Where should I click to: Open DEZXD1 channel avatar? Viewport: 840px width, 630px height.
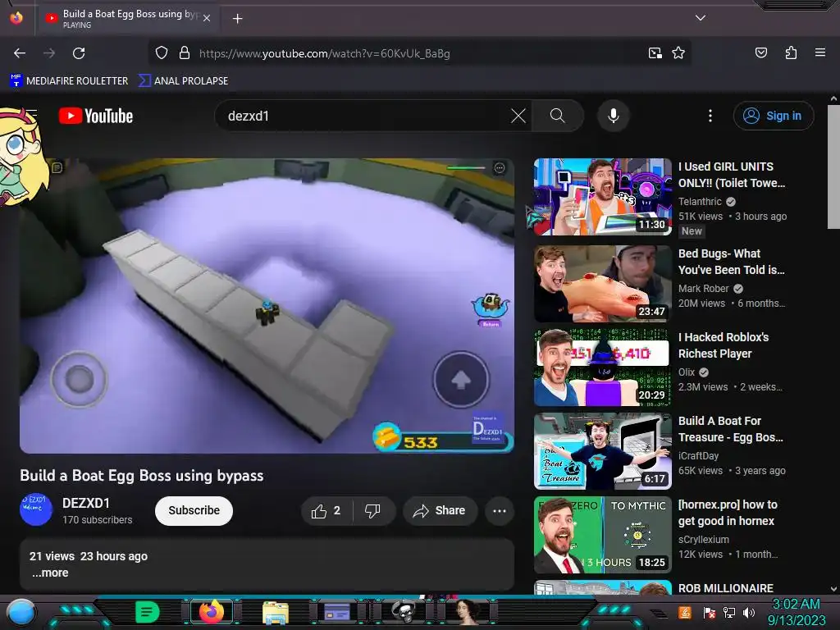pyautogui.click(x=36, y=509)
